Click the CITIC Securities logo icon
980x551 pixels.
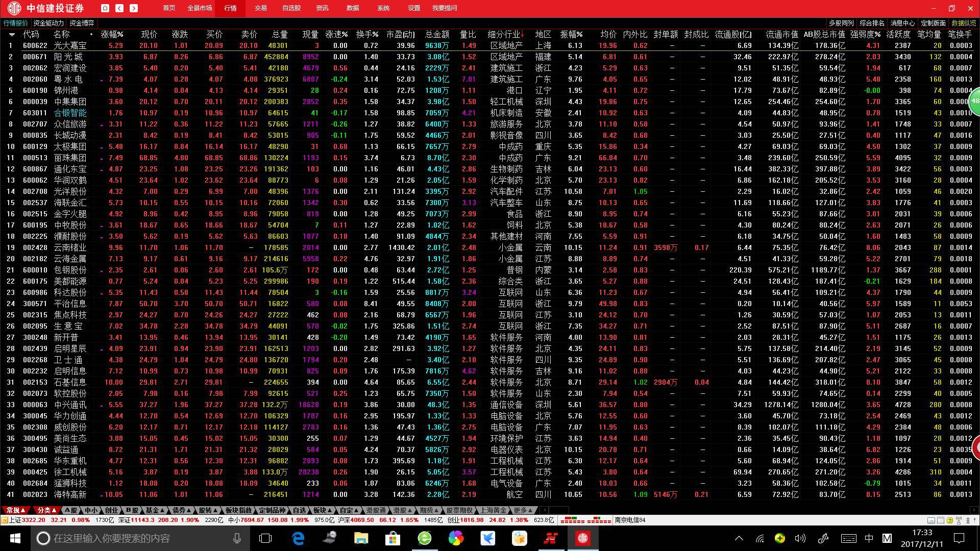14,8
